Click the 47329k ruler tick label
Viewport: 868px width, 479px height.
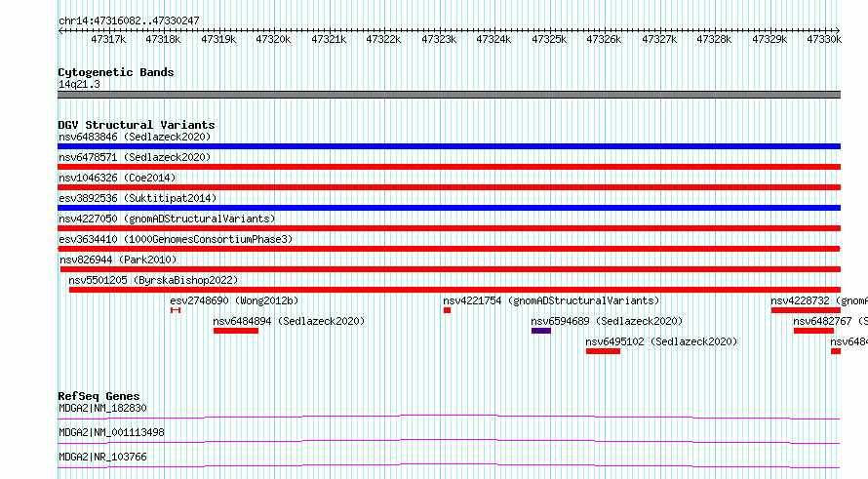click(x=769, y=39)
